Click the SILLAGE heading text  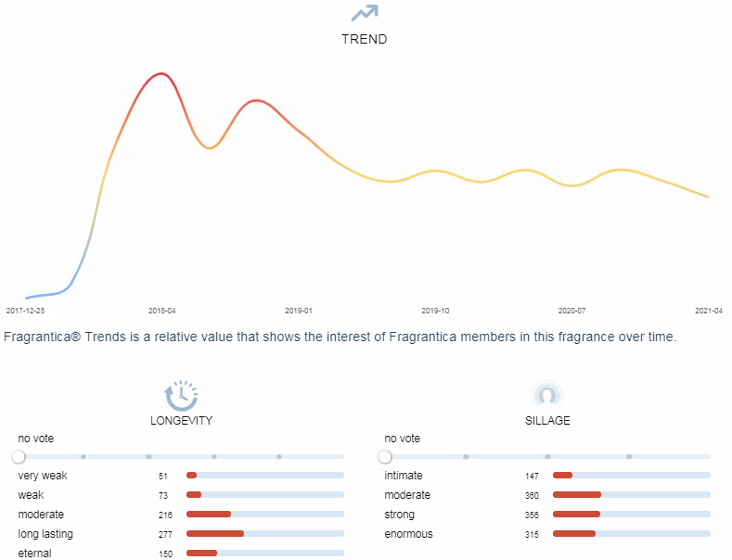547,420
